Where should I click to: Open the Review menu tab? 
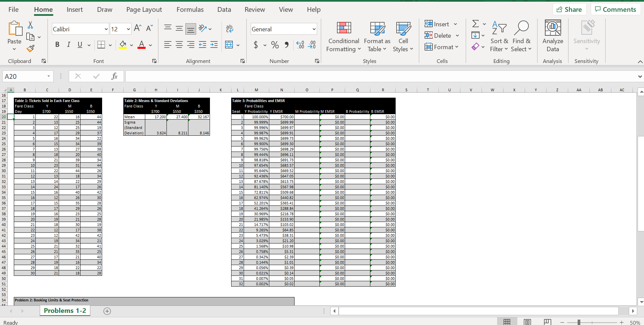254,9
